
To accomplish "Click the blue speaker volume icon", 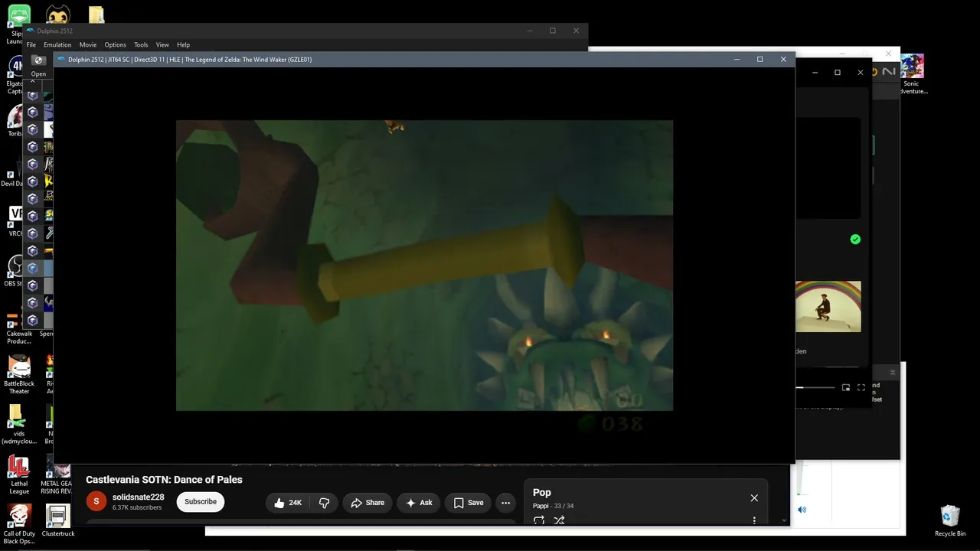I will coord(802,510).
